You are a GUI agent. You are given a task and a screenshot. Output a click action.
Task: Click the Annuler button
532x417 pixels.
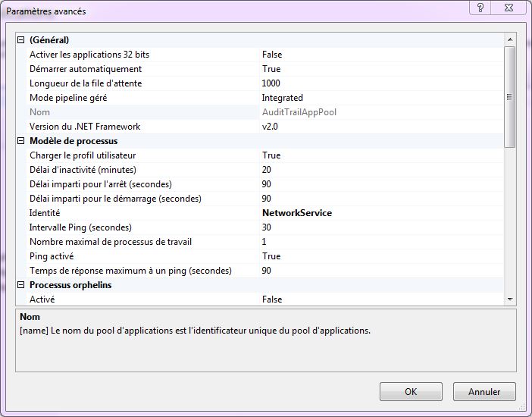[x=484, y=392]
